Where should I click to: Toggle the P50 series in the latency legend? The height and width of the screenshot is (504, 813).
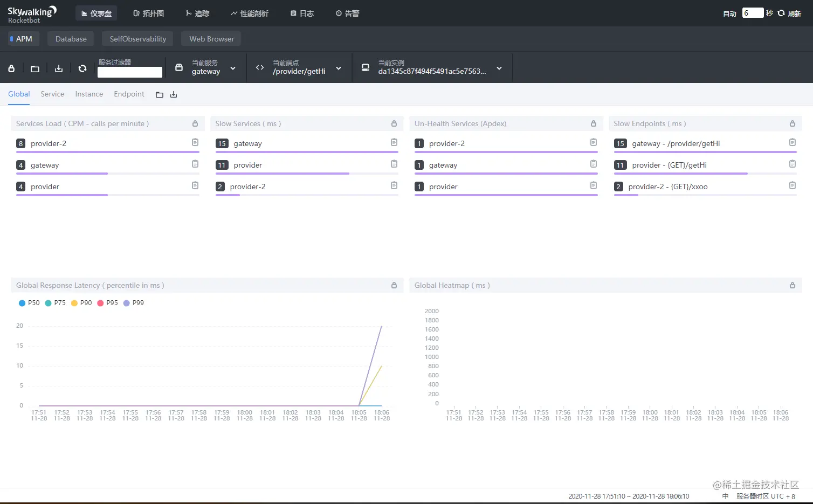click(x=29, y=303)
